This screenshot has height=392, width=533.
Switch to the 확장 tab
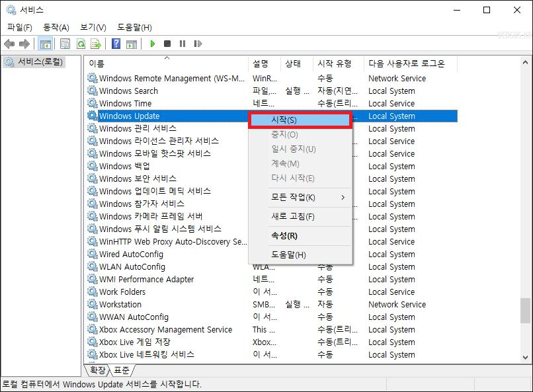(98, 370)
